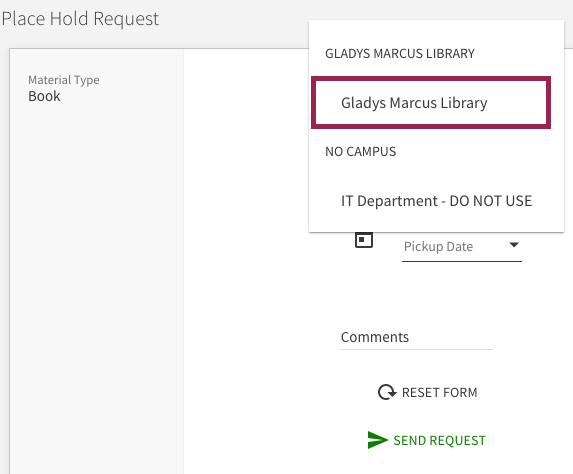Click the green paper-plane send icon
Image resolution: width=573 pixels, height=474 pixels.
[377, 440]
